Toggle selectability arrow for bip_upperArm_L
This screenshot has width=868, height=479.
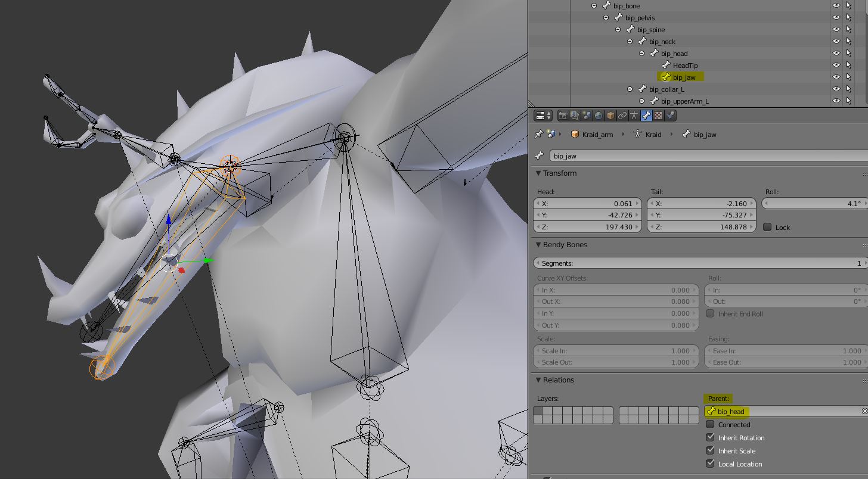848,101
